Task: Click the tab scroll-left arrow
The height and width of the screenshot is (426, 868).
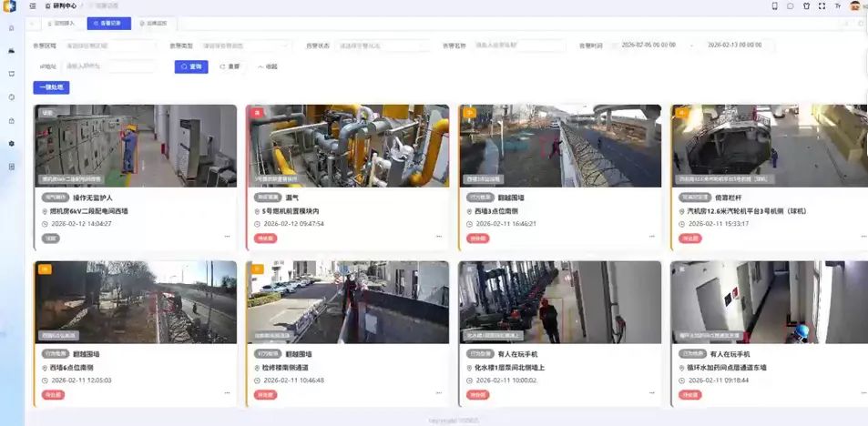Action: tap(32, 24)
